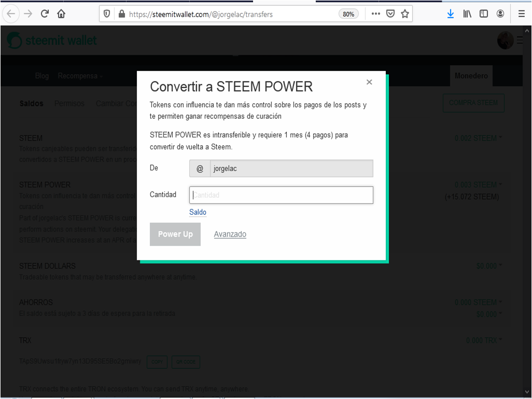Viewport: 532px width, 399px height.
Task: Expand the 0.002 STEEM balance dropdown
Action: (479, 138)
